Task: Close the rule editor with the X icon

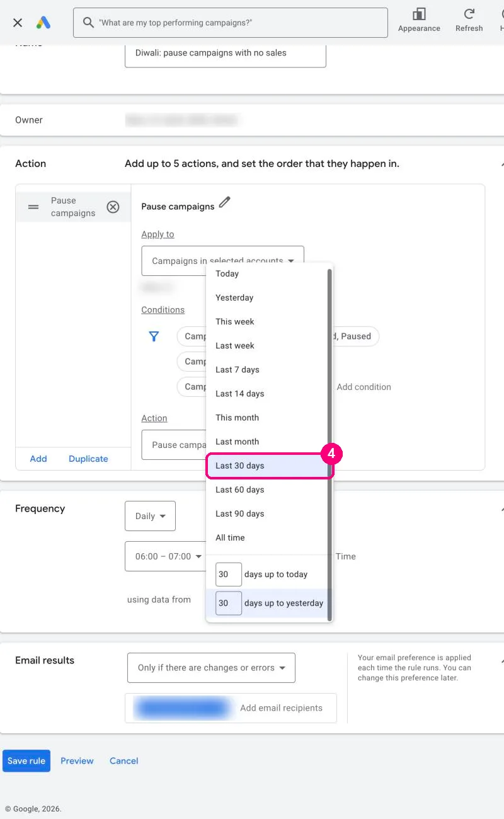Action: click(18, 23)
